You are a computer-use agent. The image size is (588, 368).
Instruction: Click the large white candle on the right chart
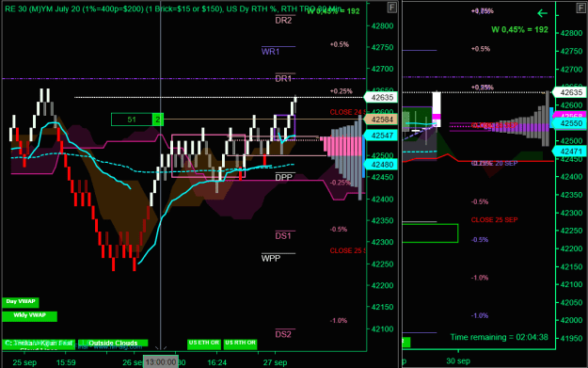tap(437, 109)
